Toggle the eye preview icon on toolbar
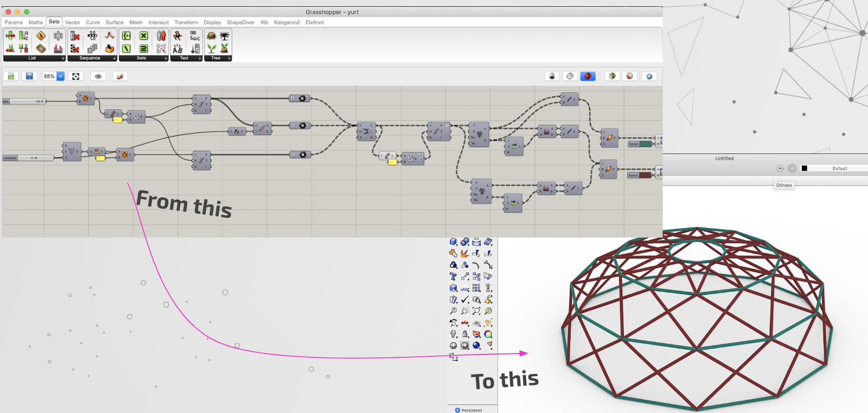The width and height of the screenshot is (868, 413). [x=98, y=76]
